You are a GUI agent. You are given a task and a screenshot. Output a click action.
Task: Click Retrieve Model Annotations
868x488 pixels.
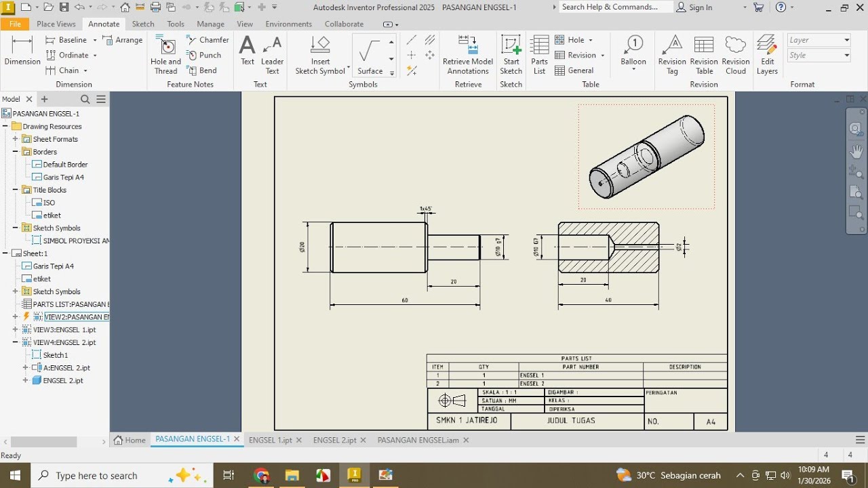468,54
